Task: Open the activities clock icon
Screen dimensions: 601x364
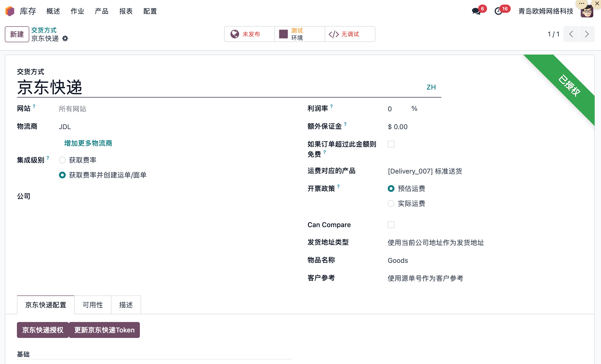Action: click(498, 11)
